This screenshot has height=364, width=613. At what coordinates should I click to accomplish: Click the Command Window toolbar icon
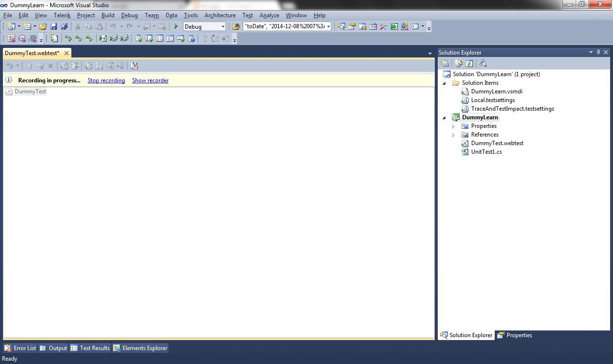(415, 27)
